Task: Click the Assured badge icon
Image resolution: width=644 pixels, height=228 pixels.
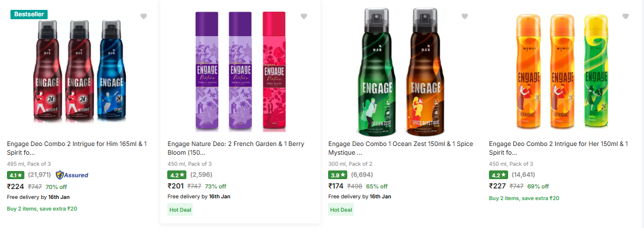Action: point(72,175)
